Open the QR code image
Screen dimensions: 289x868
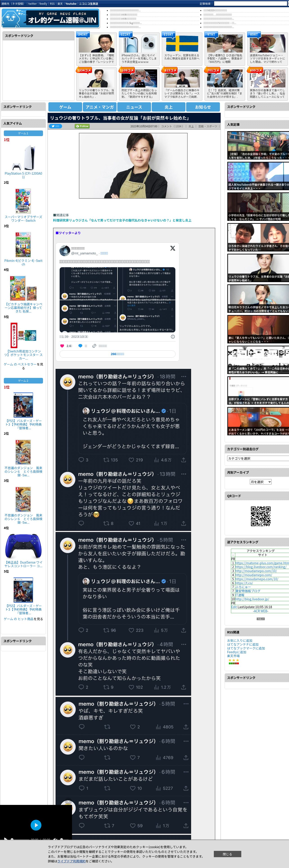(260, 516)
